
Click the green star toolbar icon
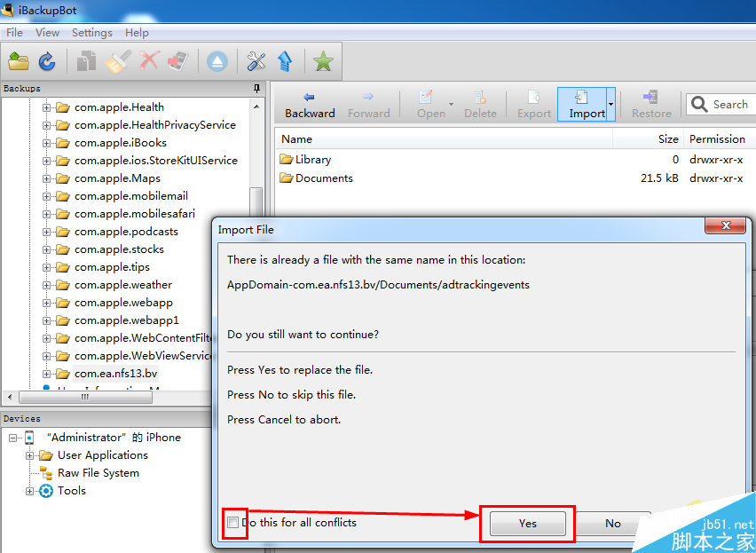323,62
